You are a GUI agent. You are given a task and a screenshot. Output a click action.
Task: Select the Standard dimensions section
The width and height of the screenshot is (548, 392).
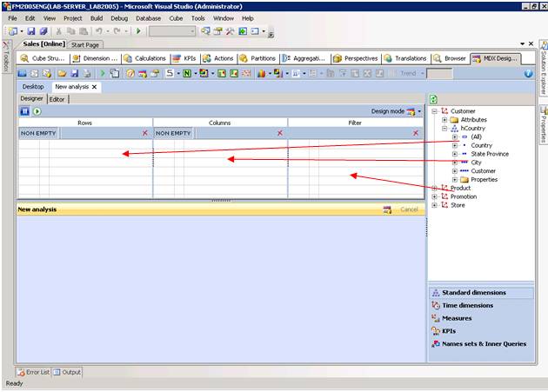pyautogui.click(x=481, y=293)
